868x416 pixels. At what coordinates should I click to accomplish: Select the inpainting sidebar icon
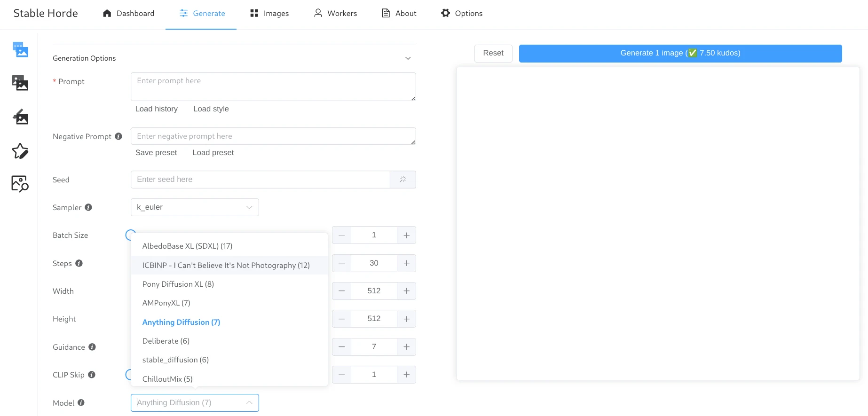(x=20, y=117)
